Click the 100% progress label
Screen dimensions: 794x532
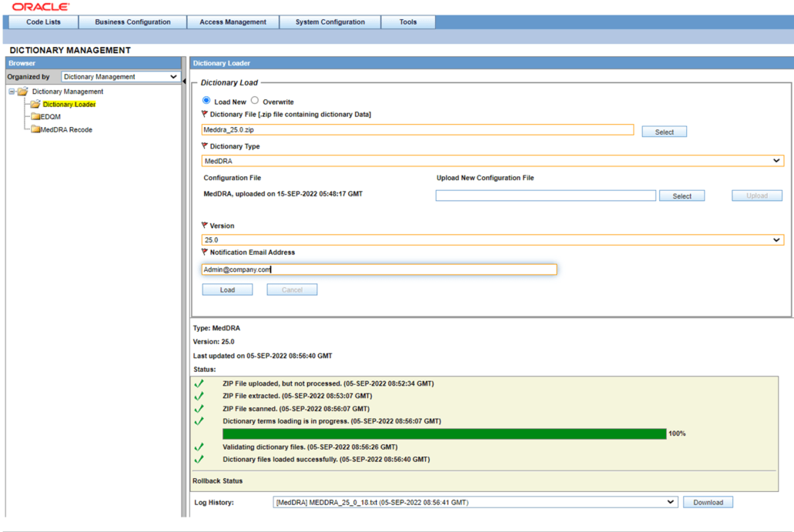coord(677,433)
